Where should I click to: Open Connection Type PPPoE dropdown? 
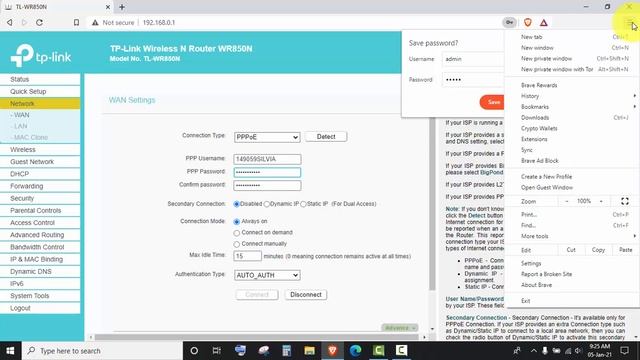pos(267,137)
